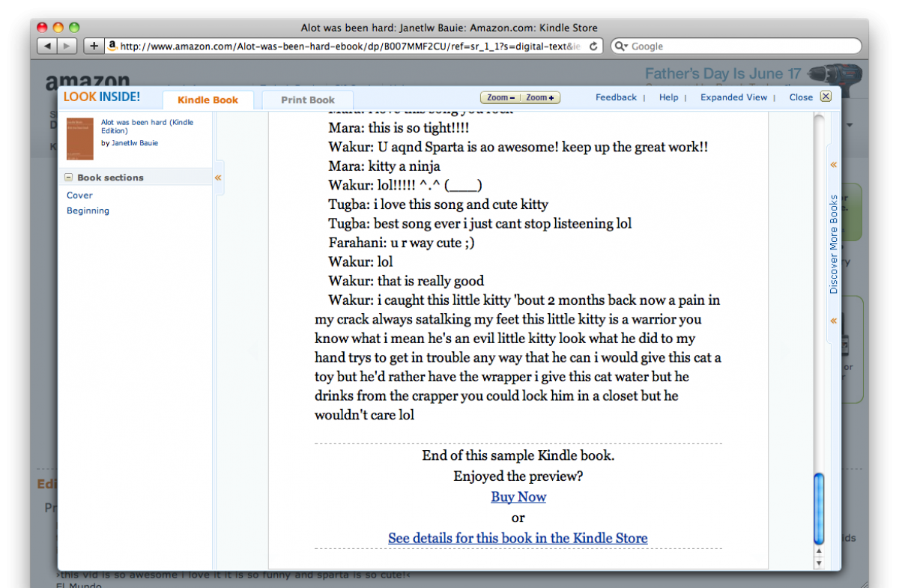Image resolution: width=899 pixels, height=588 pixels.
Task: Switch to the Print Book tab
Action: [x=308, y=100]
